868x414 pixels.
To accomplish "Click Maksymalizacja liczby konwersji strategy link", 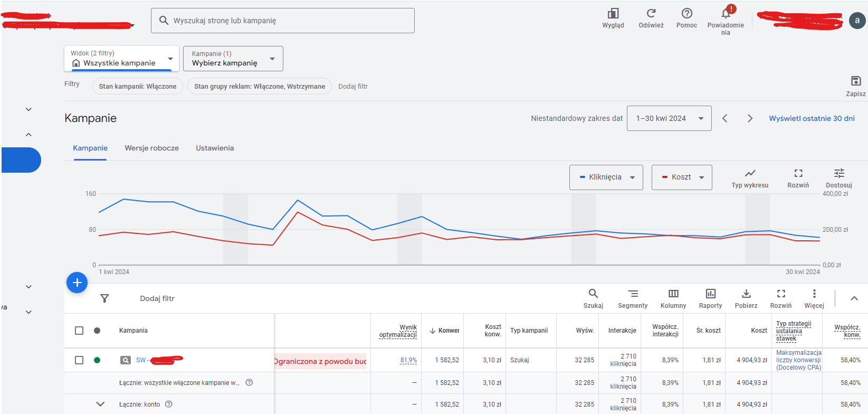I will click(799, 360).
